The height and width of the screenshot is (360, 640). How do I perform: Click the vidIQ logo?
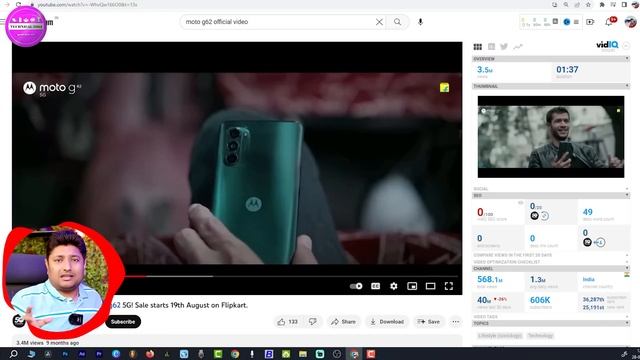607,45
